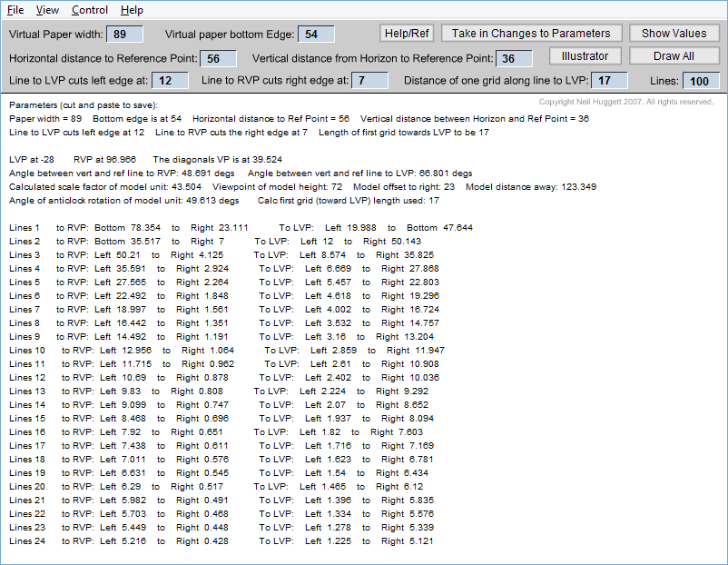Click 'Model distance away: 123.349' text
This screenshot has height=565, width=728.
click(531, 187)
